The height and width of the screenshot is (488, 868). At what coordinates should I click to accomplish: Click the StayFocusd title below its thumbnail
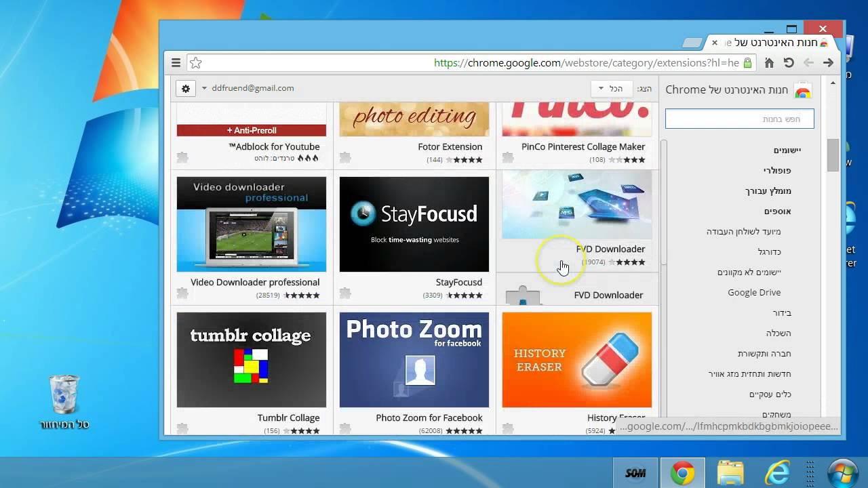[x=459, y=282]
